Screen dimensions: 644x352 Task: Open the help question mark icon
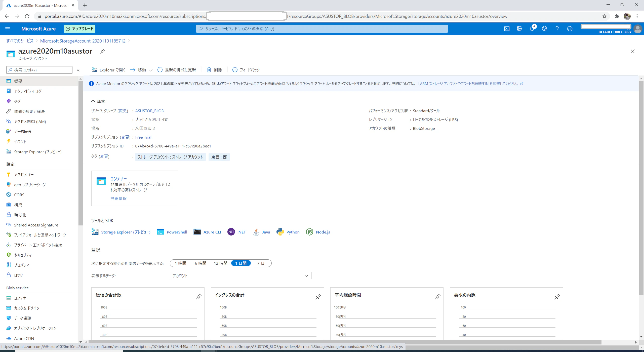click(557, 29)
